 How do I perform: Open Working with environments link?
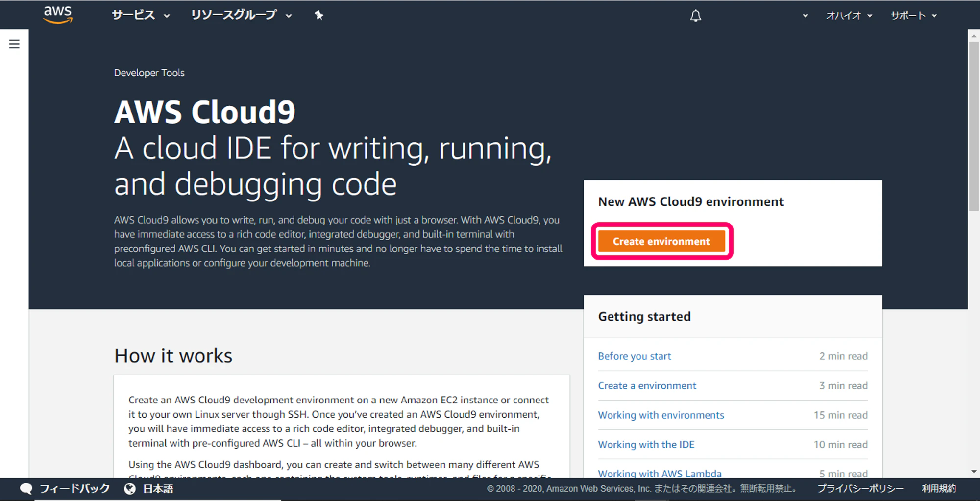pyautogui.click(x=661, y=415)
